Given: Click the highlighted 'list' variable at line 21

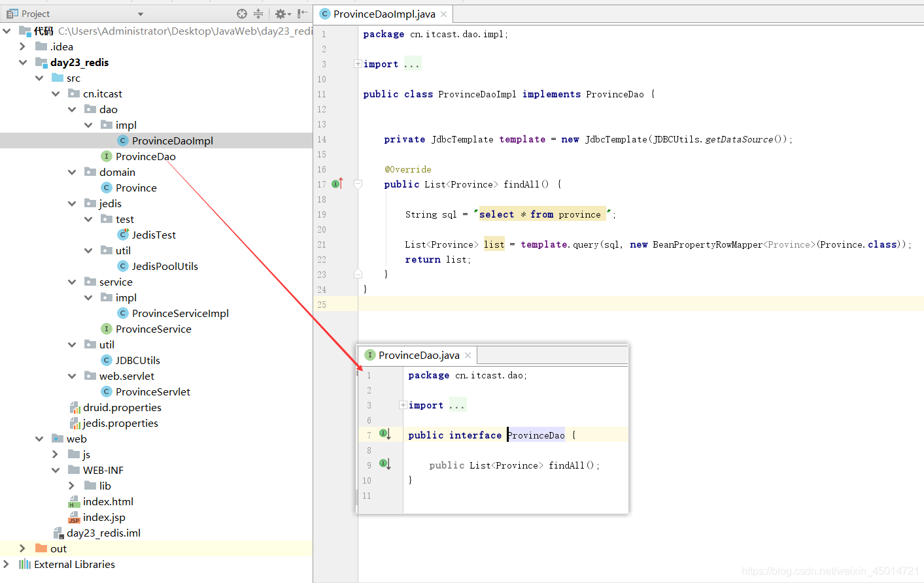Looking at the screenshot, I should 494,244.
